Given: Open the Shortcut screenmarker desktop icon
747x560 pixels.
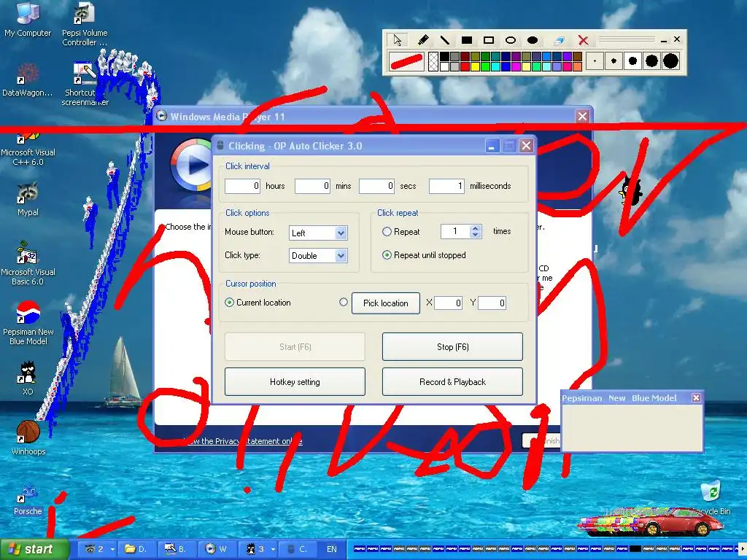Looking at the screenshot, I should tap(85, 84).
